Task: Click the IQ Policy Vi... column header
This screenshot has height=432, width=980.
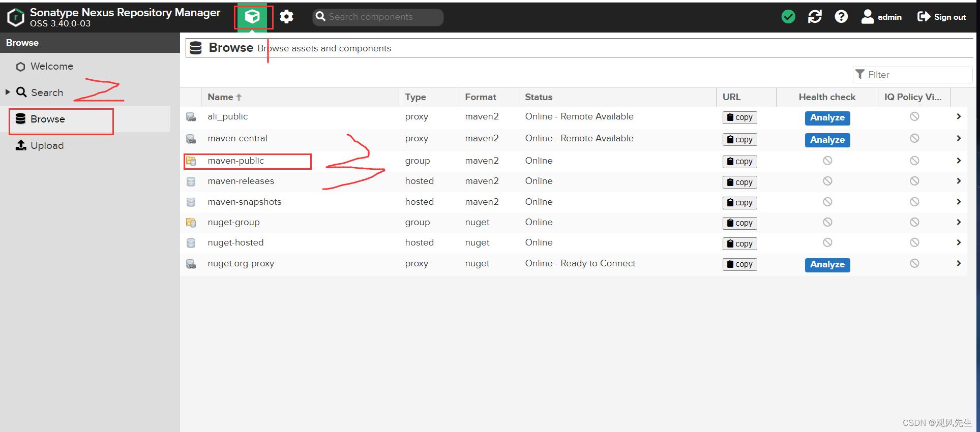Action: point(914,97)
